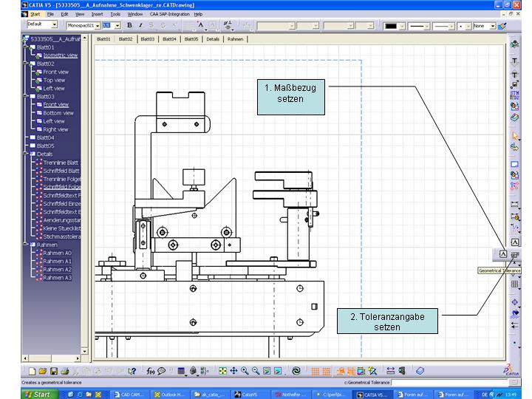
Task: Click the New Sheet icon in right toolbar
Action: click(515, 164)
